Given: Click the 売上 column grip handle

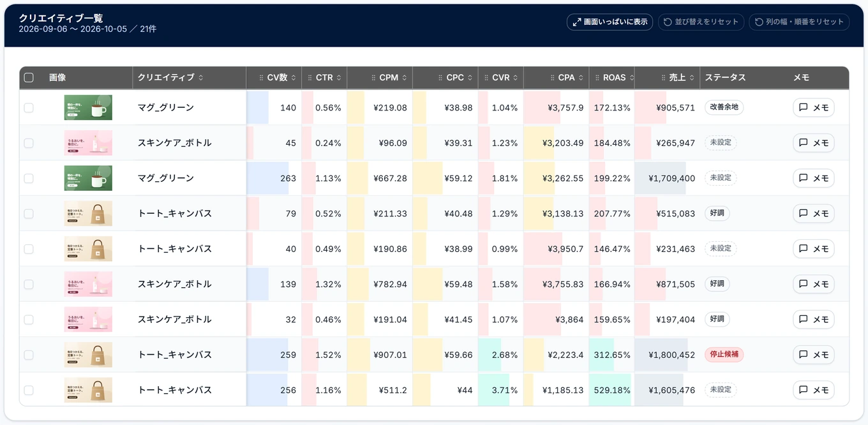Looking at the screenshot, I should pos(663,78).
